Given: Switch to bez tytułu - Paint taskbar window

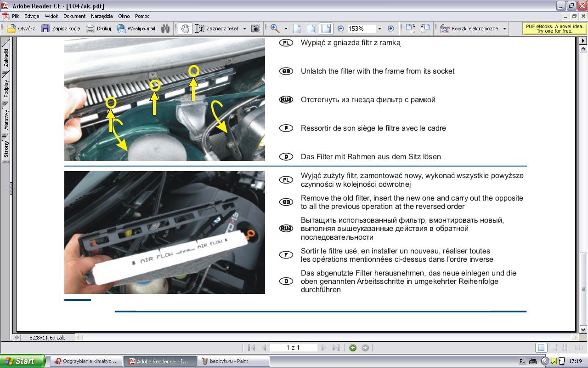Looking at the screenshot, I should click(233, 361).
